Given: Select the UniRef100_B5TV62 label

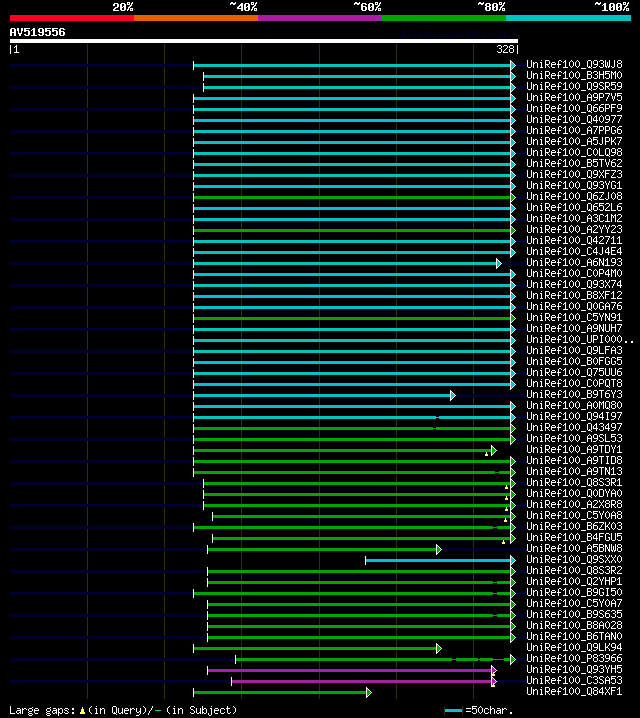Looking at the screenshot, I should pyautogui.click(x=574, y=163).
